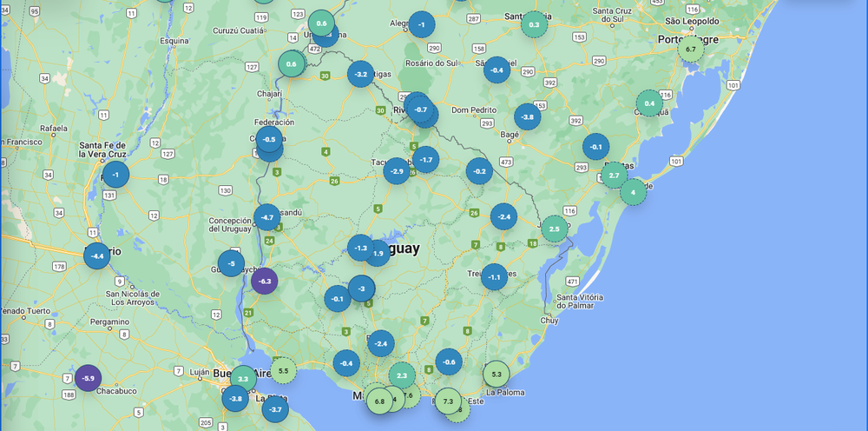Image resolution: width=868 pixels, height=431 pixels.
Task: Click the purple -6.3 marker
Action: pos(265,281)
